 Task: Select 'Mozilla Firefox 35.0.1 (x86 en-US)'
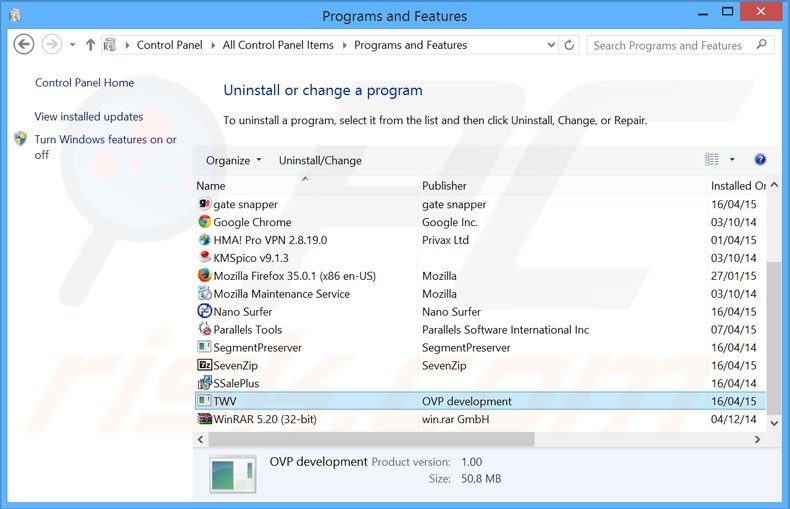point(294,276)
